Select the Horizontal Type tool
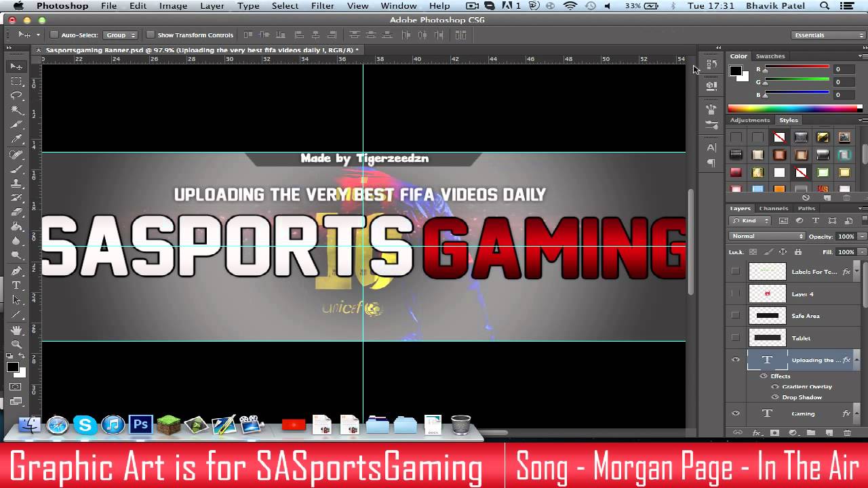 pos(16,285)
